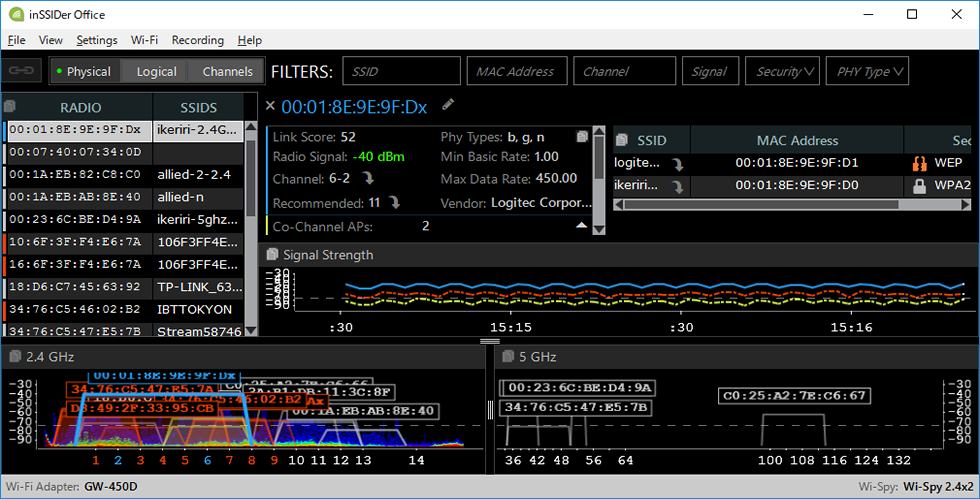Click copy icon in radio details panel
The height and width of the screenshot is (499, 980).
coord(582,136)
